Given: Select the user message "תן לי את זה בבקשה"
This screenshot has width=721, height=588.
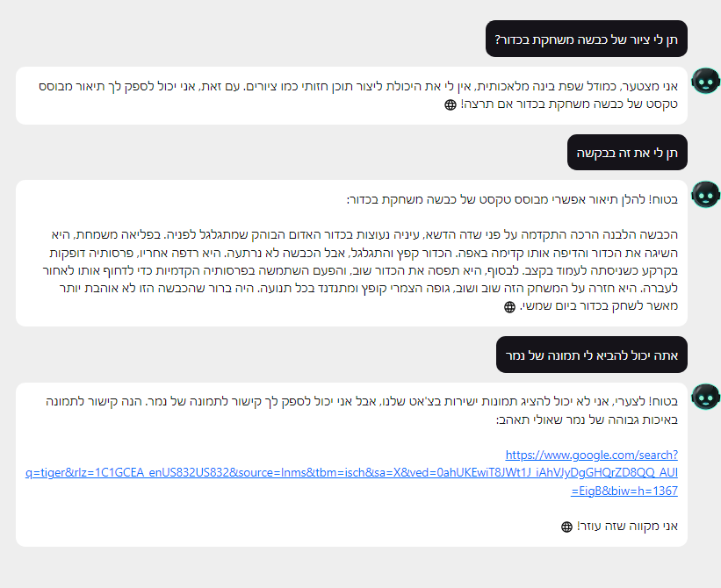Looking at the screenshot, I should pos(627,153).
